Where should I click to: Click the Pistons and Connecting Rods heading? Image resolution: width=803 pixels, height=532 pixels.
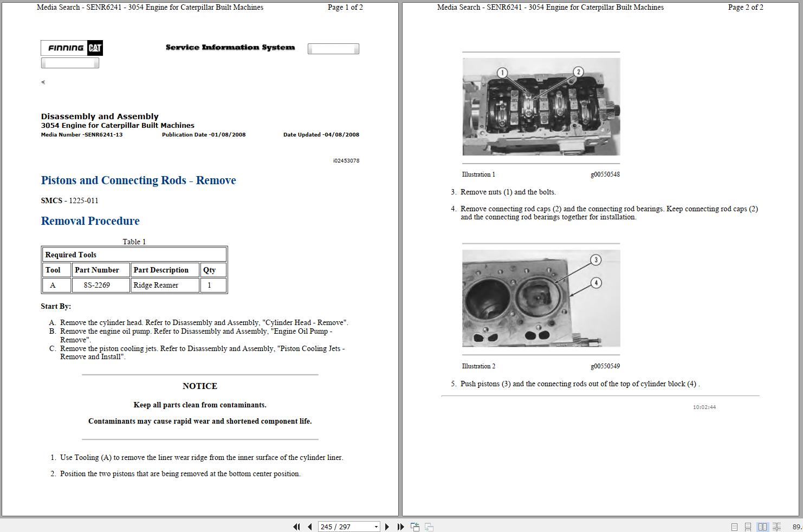[x=138, y=180]
